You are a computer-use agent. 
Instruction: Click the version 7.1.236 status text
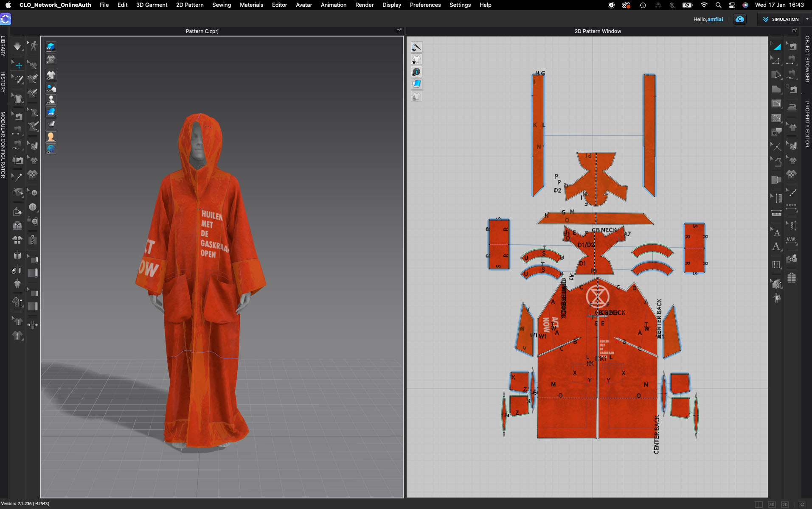click(x=25, y=503)
